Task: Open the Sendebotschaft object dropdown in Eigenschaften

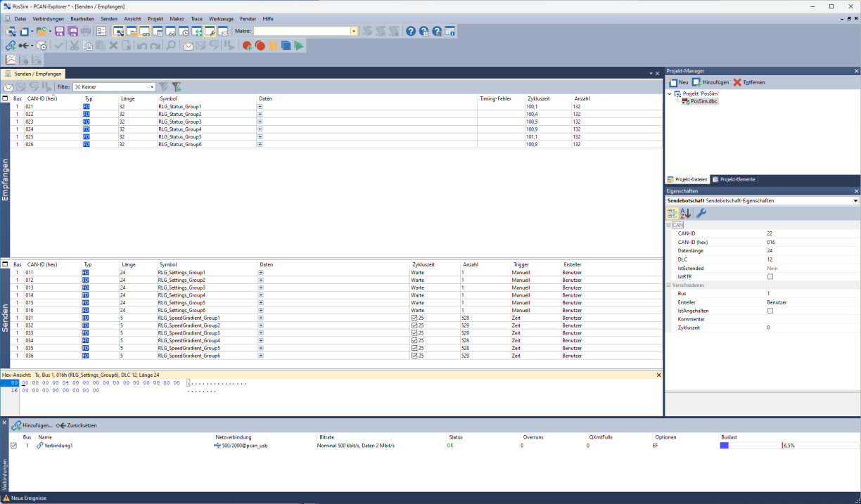Action: pyautogui.click(x=855, y=201)
